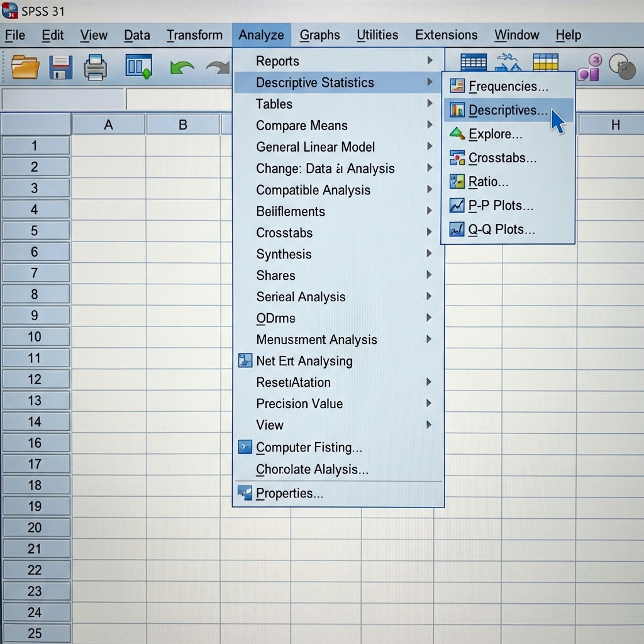644x644 pixels.
Task: Click the Print toolbar icon
Action: (96, 67)
